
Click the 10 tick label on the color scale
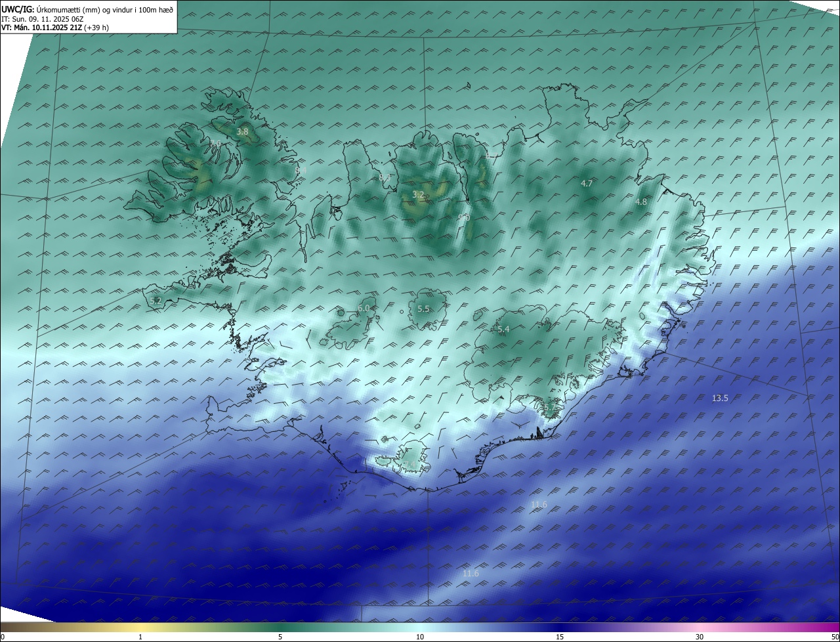pos(420,637)
